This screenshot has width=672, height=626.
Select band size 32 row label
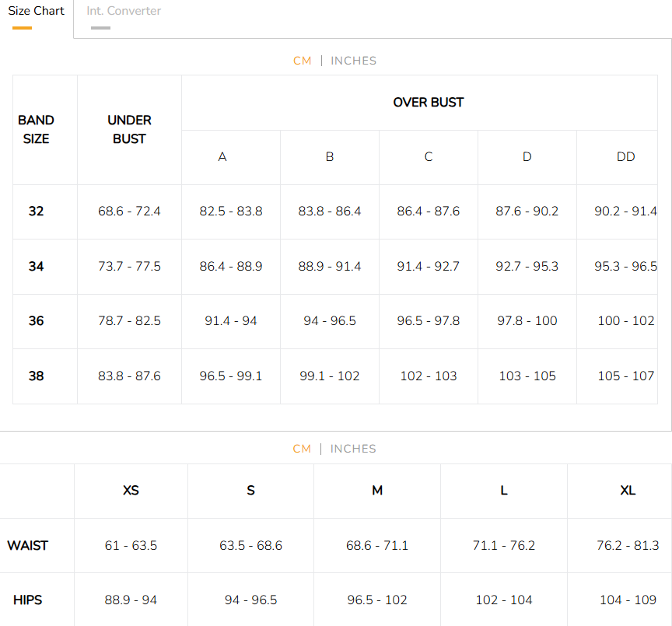pos(36,212)
